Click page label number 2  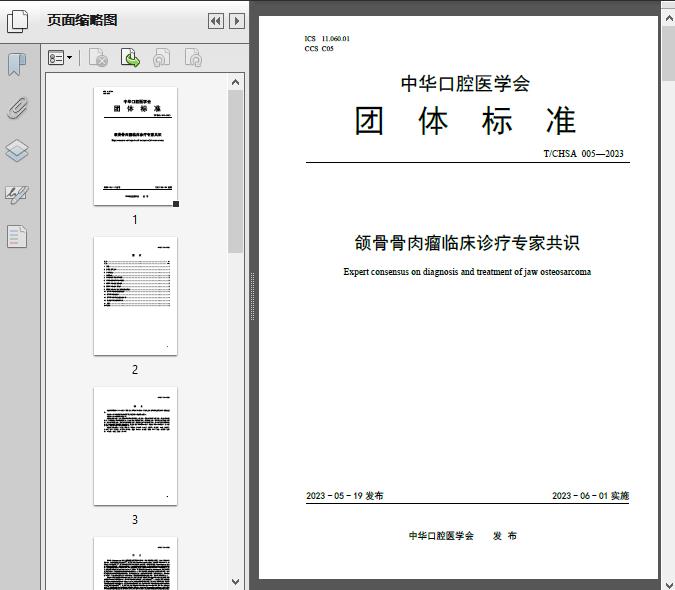135,370
